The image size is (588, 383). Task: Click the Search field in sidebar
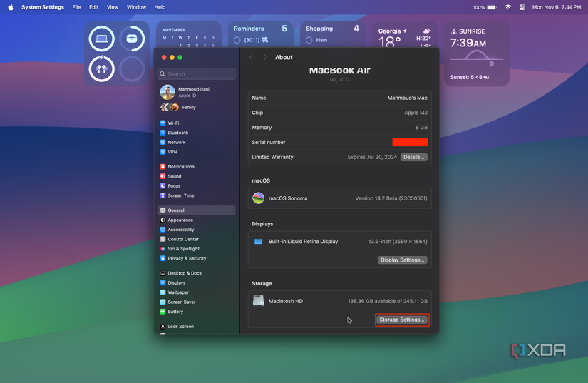[197, 74]
